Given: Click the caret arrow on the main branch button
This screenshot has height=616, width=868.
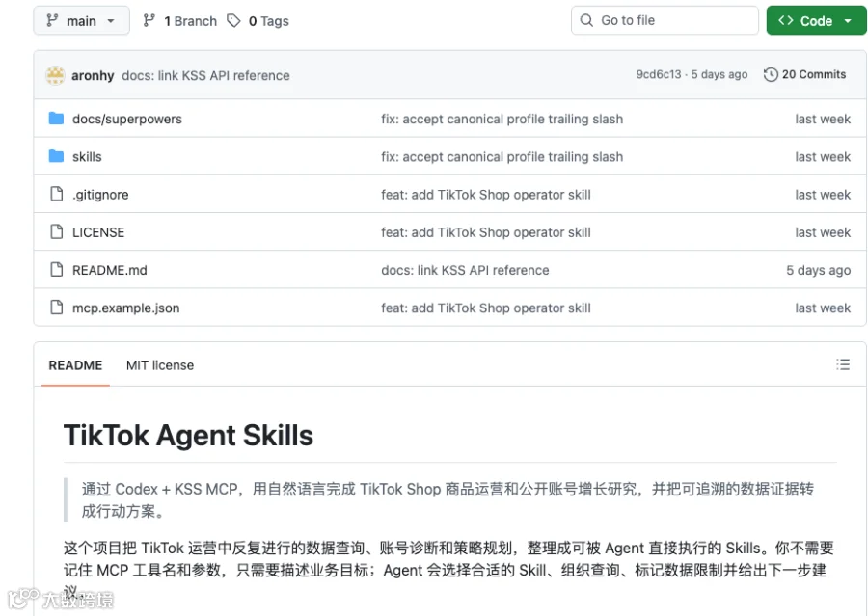Looking at the screenshot, I should (111, 21).
